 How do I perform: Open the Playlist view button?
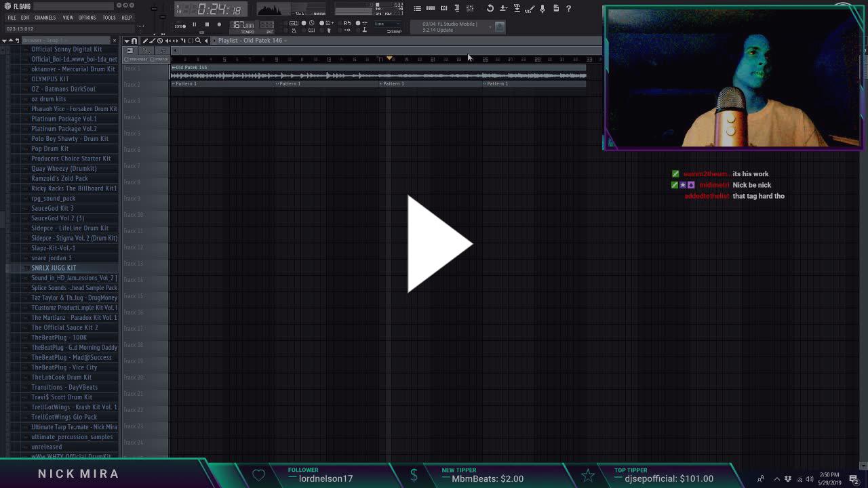[x=418, y=8]
